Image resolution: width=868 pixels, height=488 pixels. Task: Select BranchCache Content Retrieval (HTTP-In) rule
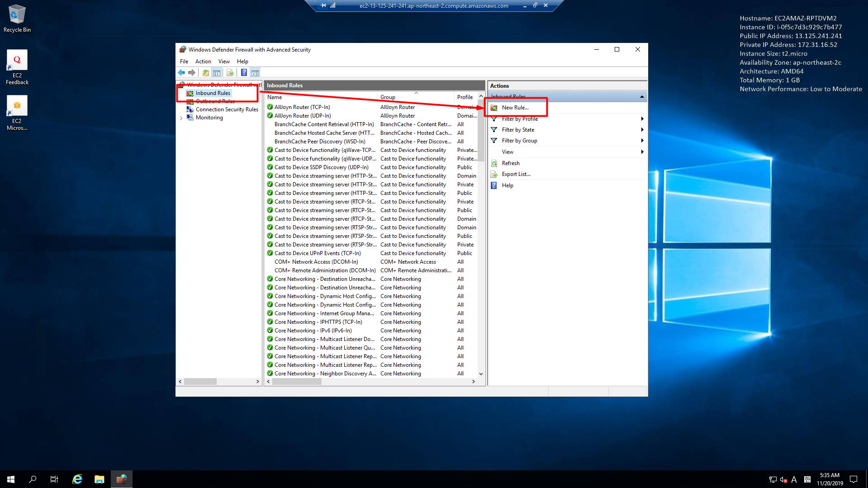point(324,124)
